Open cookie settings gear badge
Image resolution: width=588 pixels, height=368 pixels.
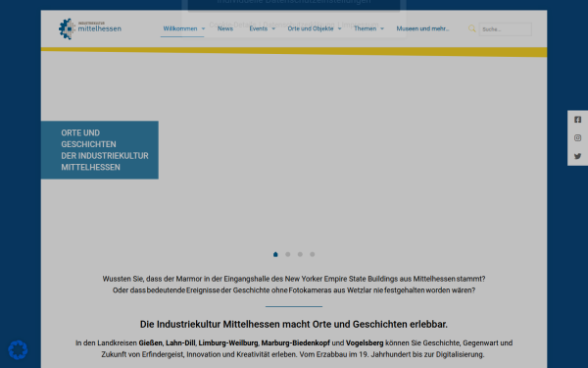tap(18, 350)
